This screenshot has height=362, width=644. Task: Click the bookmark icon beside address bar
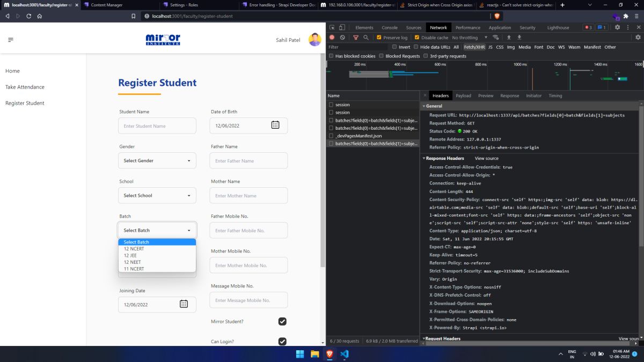point(134,16)
